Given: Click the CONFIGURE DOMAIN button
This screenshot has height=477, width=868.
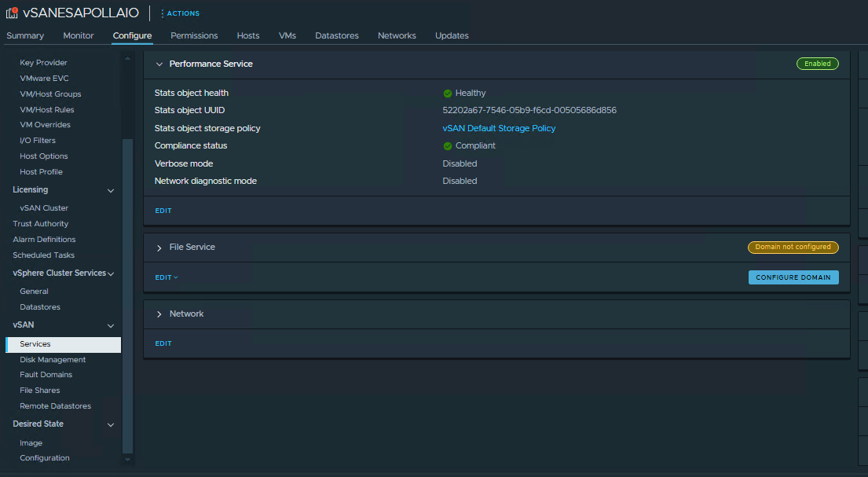Looking at the screenshot, I should [793, 277].
